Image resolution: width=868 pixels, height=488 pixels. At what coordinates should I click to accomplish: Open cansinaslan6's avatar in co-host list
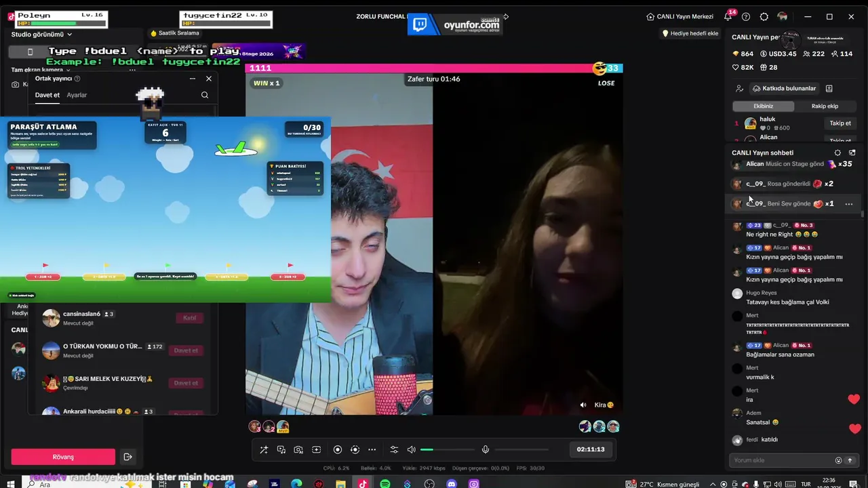pos(51,318)
